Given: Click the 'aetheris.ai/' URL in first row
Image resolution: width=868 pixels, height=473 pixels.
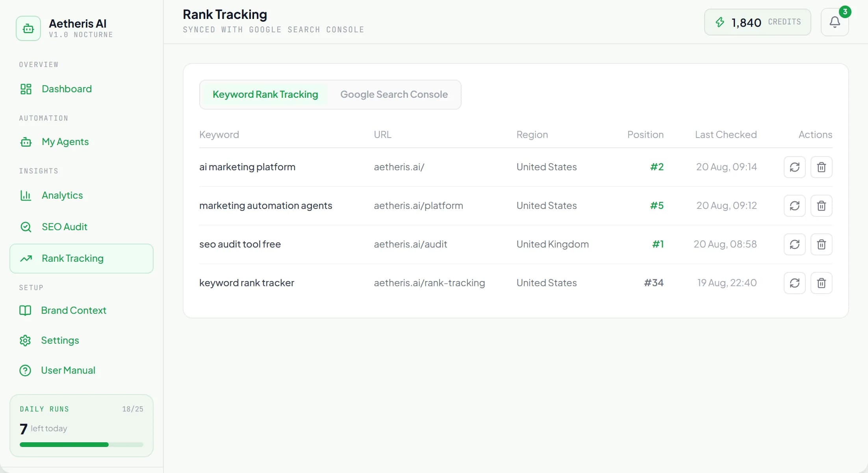Looking at the screenshot, I should click(399, 167).
